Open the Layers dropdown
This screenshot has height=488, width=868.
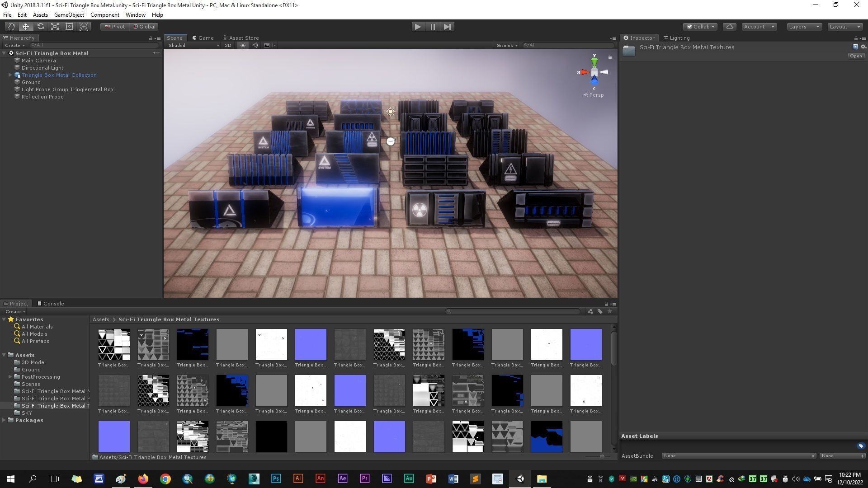(804, 27)
